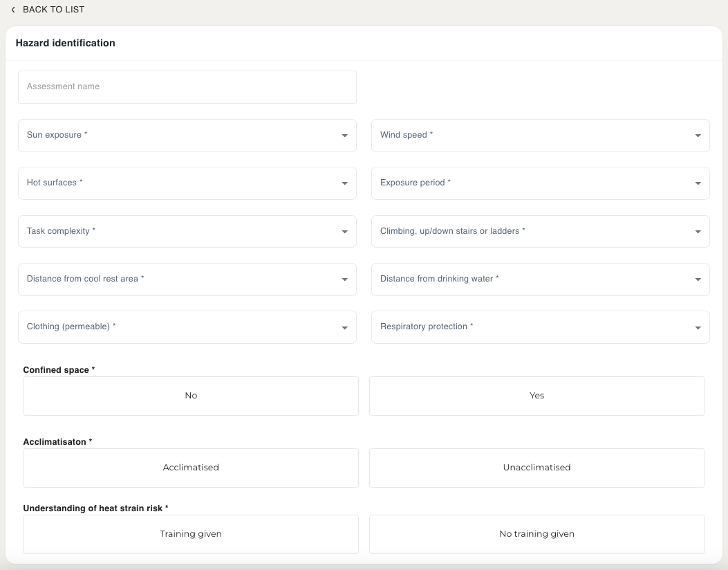Viewport: 728px width, 570px height.
Task: Choose Unacclimatised option
Action: (x=536, y=468)
